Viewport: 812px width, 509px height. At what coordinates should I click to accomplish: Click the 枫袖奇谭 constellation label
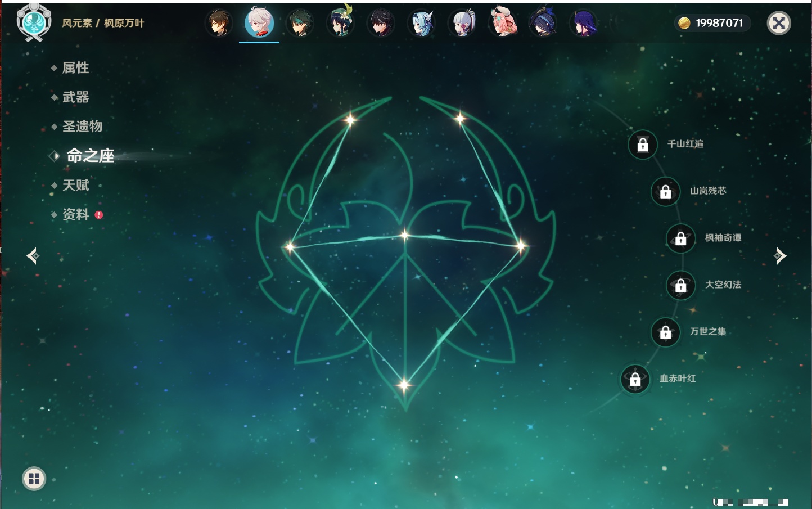(723, 238)
